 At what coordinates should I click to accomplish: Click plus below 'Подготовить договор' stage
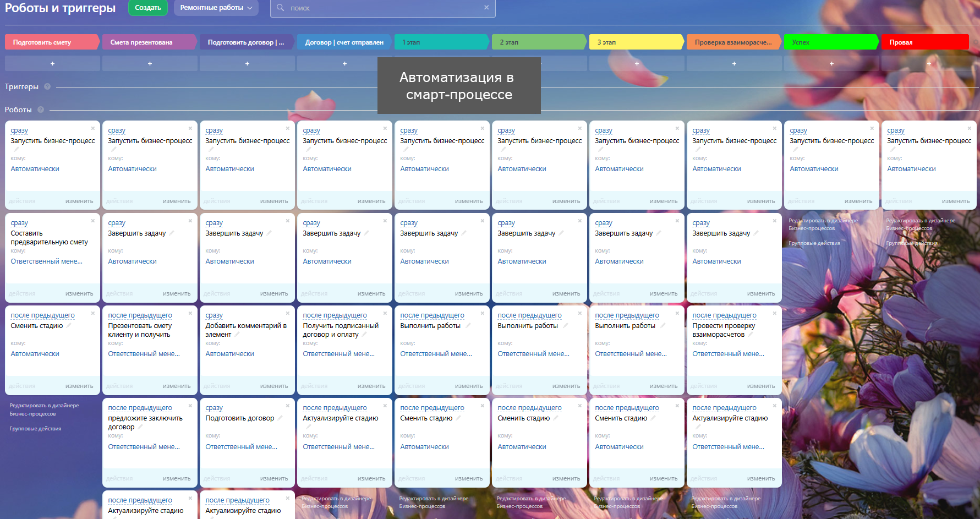pos(247,64)
